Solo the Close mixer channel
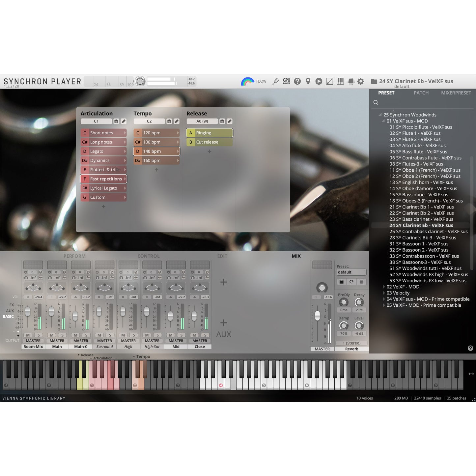This screenshot has width=476, height=476. click(x=205, y=335)
